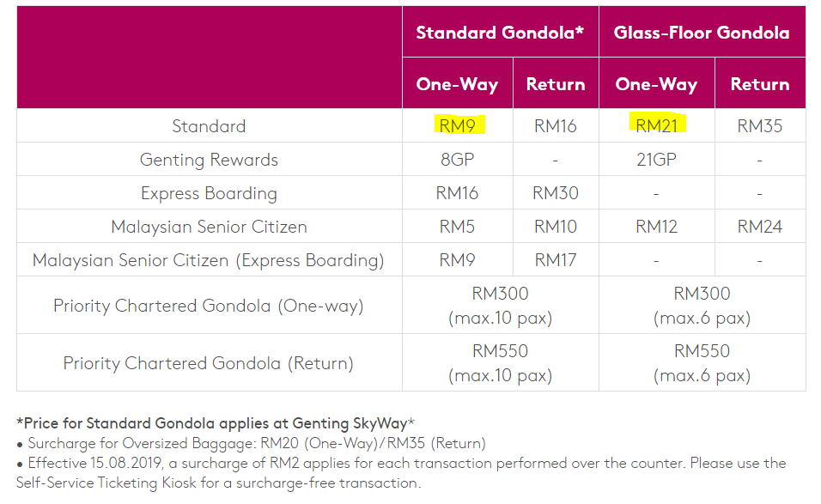Image resolution: width=821 pixels, height=504 pixels.
Task: Click the Standard row label
Action: pos(209,126)
